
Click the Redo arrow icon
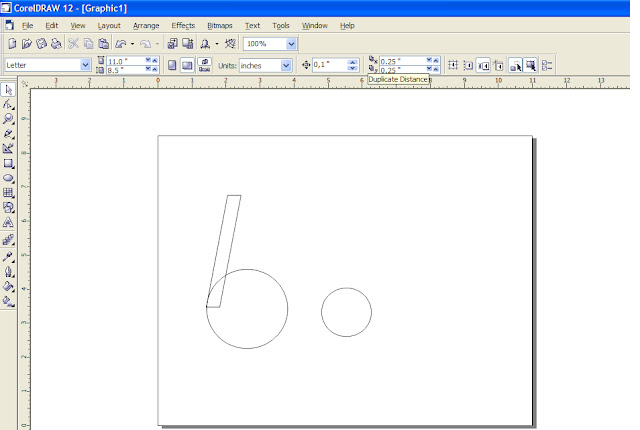tap(146, 43)
